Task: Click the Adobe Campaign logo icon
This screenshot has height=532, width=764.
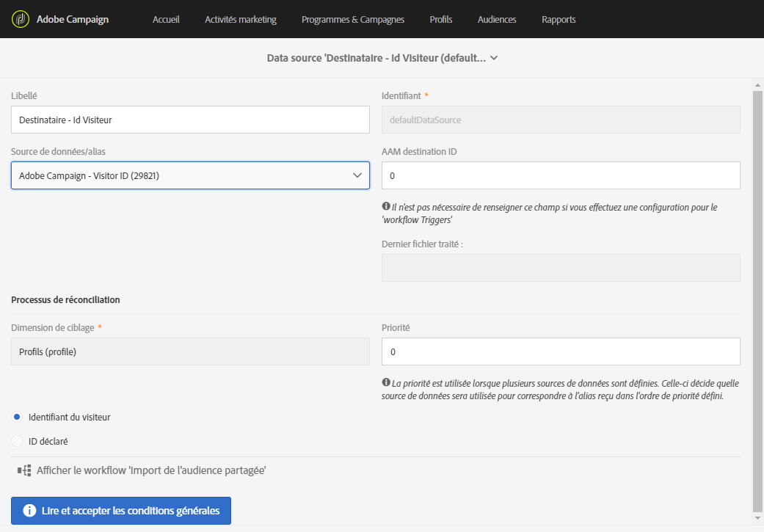Action: (x=20, y=19)
